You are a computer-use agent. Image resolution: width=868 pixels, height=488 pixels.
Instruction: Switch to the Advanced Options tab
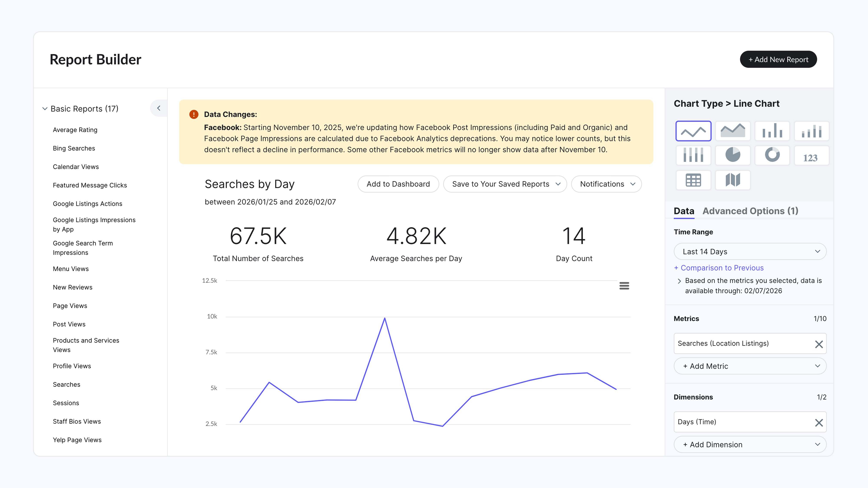pyautogui.click(x=750, y=211)
